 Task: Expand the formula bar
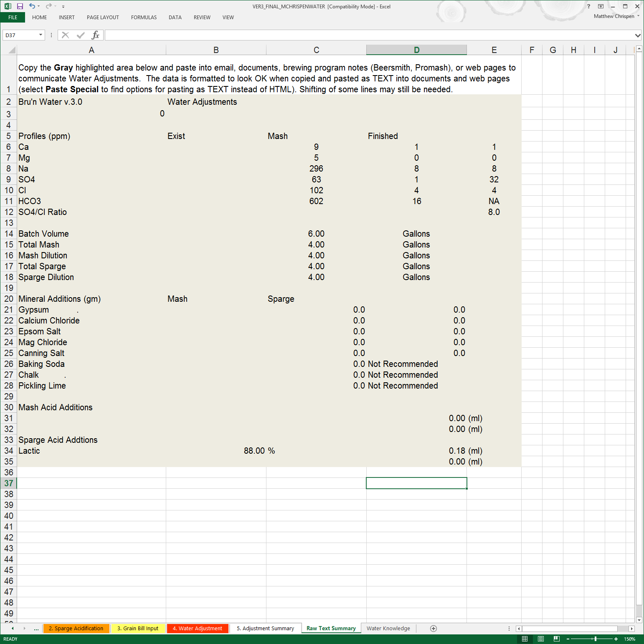tap(637, 35)
